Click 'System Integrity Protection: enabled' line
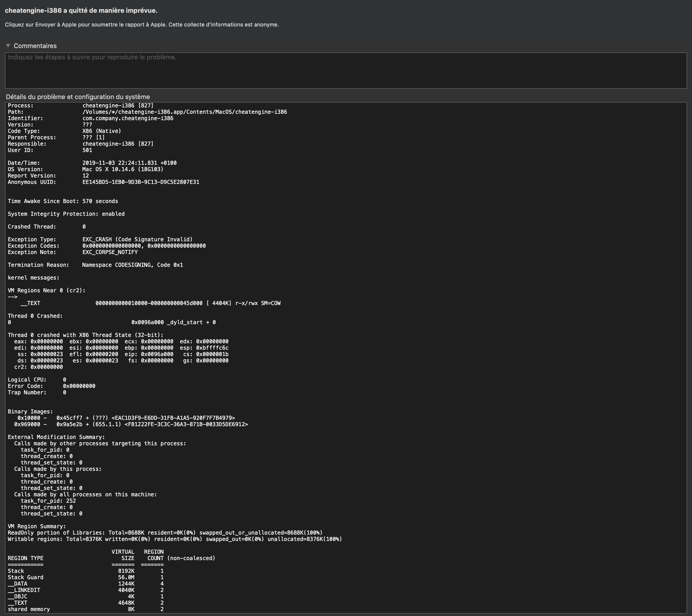The image size is (692, 616). (66, 214)
